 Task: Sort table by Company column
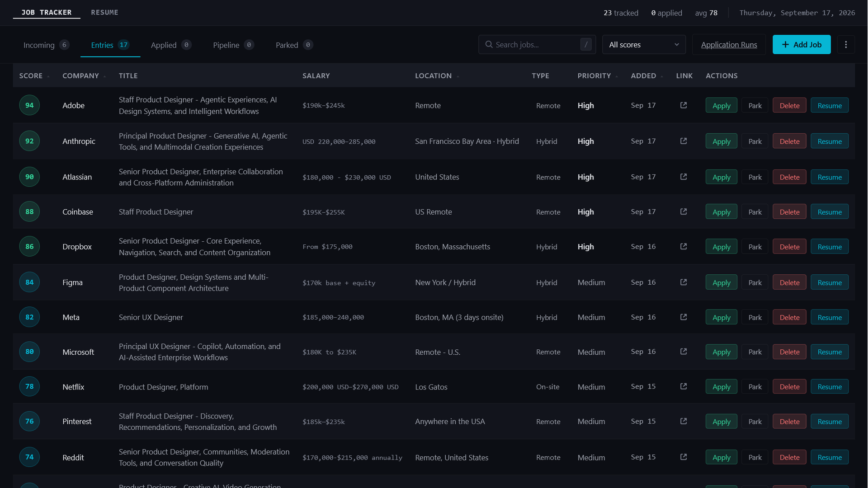tap(84, 75)
